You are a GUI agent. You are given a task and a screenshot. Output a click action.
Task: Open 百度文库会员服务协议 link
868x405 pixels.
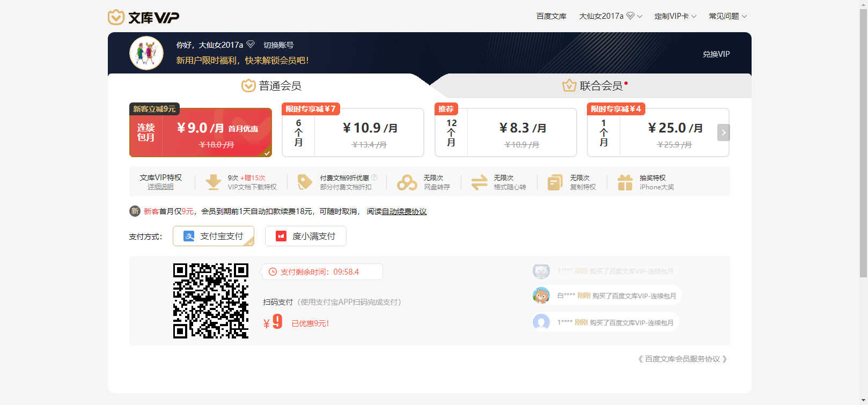(x=682, y=359)
